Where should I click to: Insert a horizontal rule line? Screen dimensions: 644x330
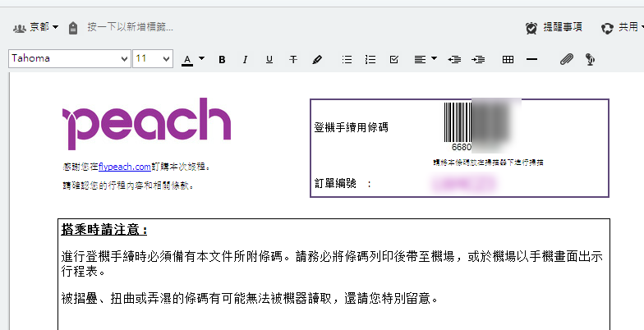(532, 60)
